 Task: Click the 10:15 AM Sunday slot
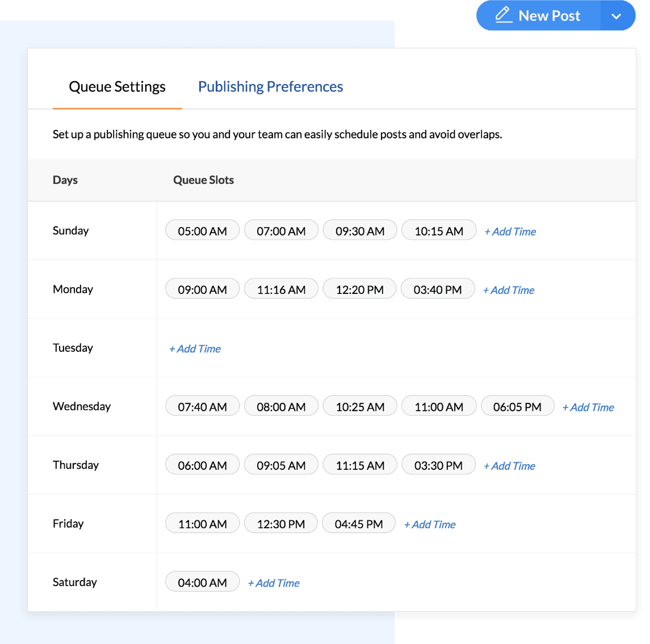pyautogui.click(x=439, y=231)
